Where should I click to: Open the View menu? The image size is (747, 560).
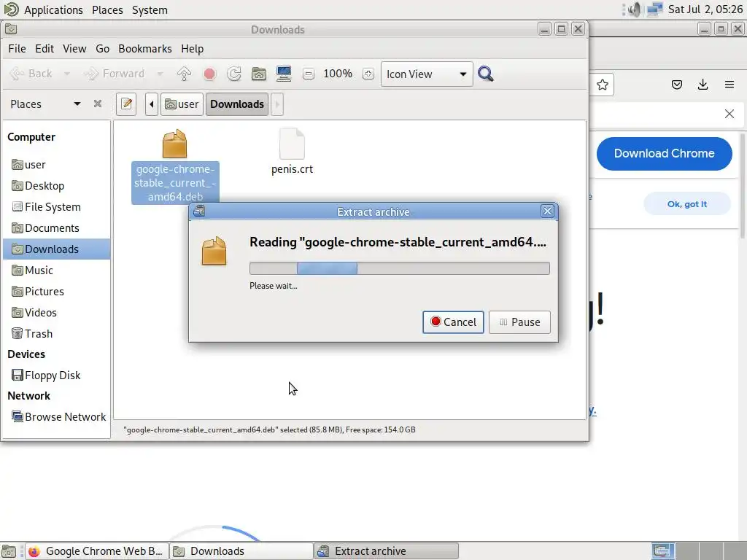tap(74, 49)
